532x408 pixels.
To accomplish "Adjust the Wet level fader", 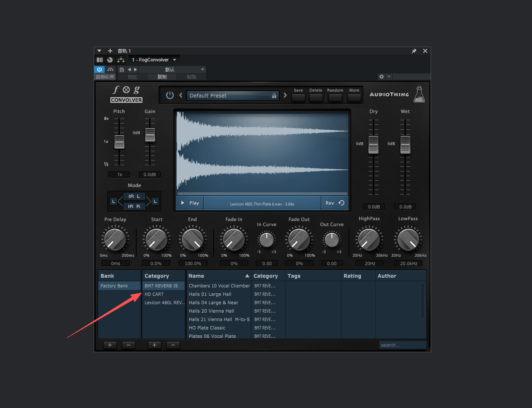I will coord(405,143).
